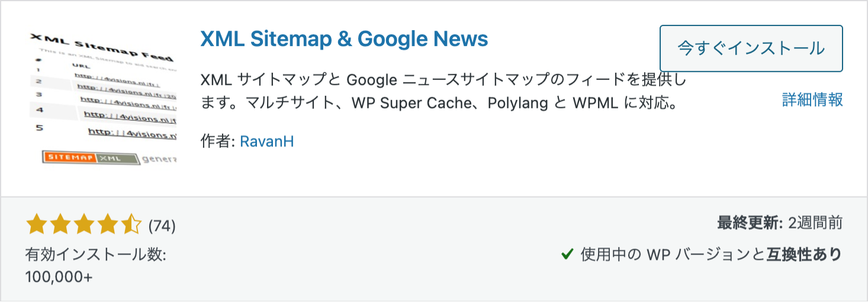Click the 今すぐインストール button
This screenshot has width=868, height=302.
point(751,49)
